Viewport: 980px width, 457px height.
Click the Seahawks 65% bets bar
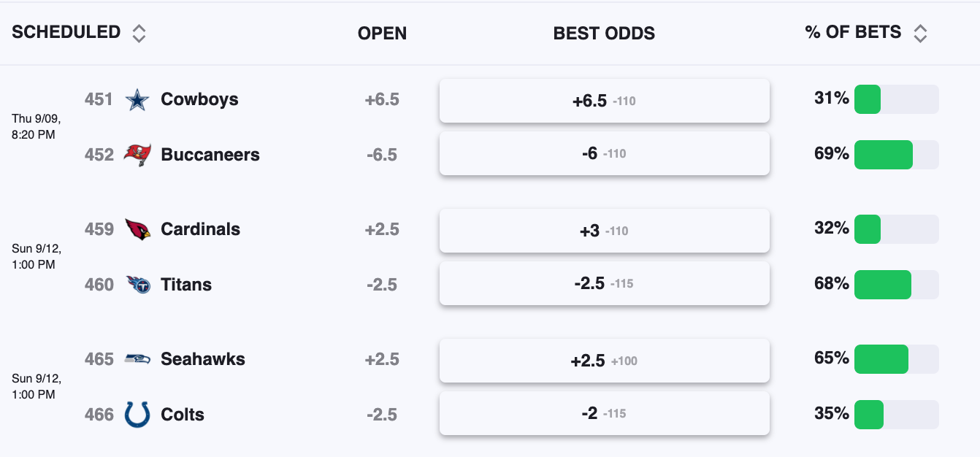point(897,359)
